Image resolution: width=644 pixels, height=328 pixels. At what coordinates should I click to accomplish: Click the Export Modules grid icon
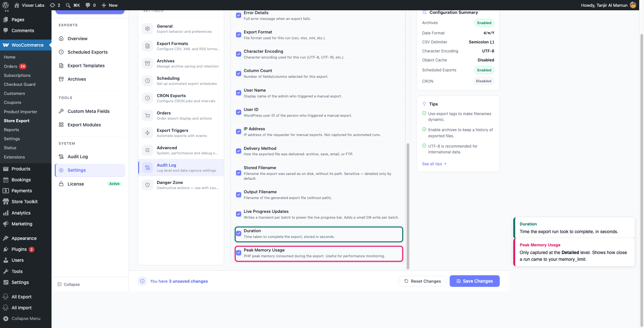tap(61, 125)
